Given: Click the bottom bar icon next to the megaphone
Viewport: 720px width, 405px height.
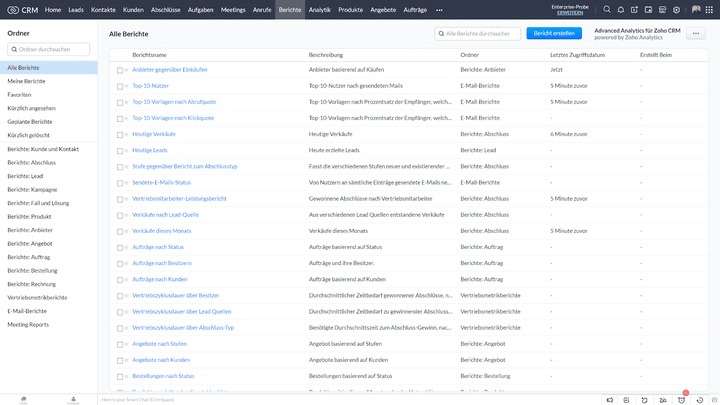Looking at the screenshot, I should click(626, 400).
